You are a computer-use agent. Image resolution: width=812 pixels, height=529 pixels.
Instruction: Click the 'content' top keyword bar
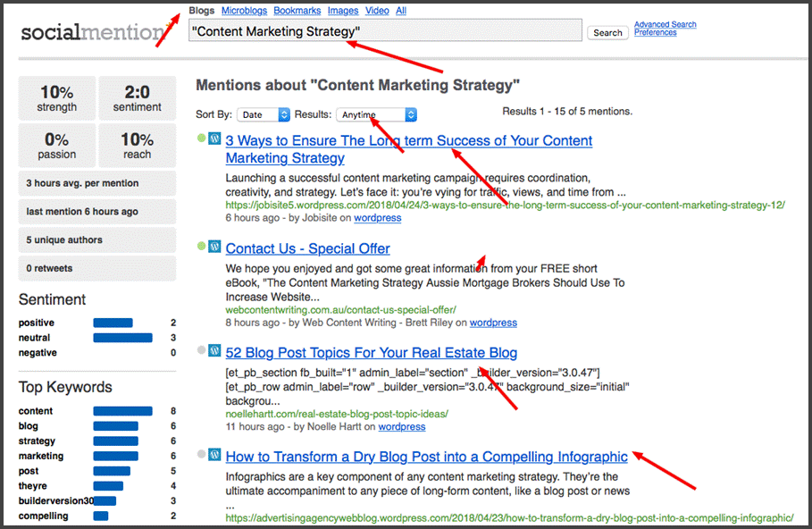click(x=123, y=411)
